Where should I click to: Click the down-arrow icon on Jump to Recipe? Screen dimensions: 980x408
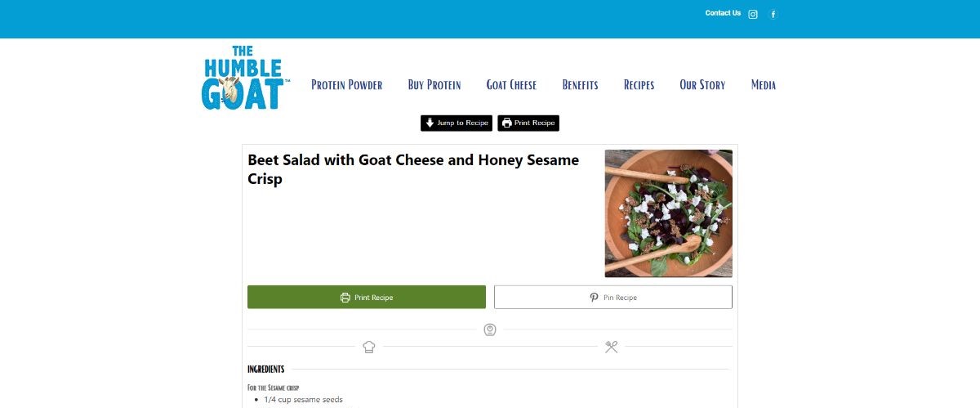[430, 123]
